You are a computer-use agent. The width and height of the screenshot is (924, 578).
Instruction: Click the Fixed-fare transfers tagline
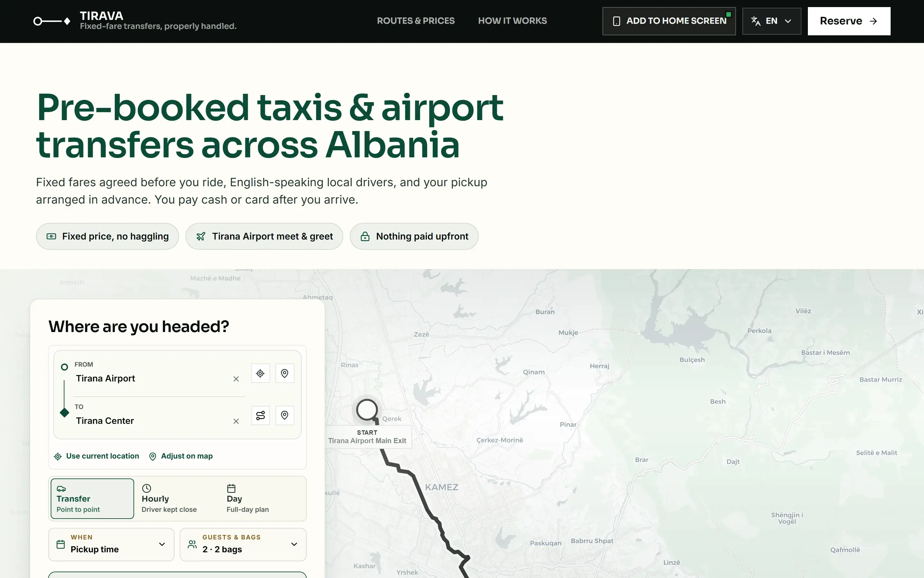click(x=158, y=26)
